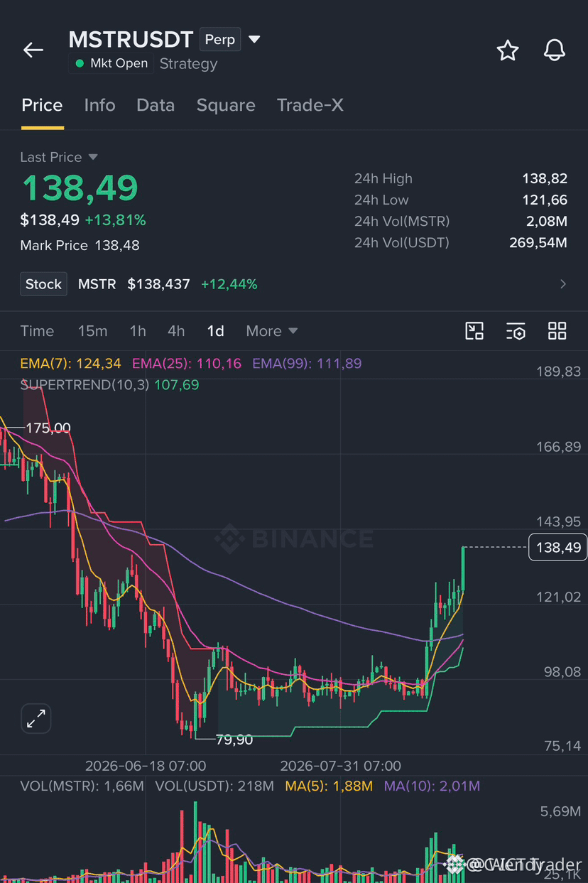Tap the 2026-06-18 07:00 date label
This screenshot has width=588, height=883.
pyautogui.click(x=146, y=766)
